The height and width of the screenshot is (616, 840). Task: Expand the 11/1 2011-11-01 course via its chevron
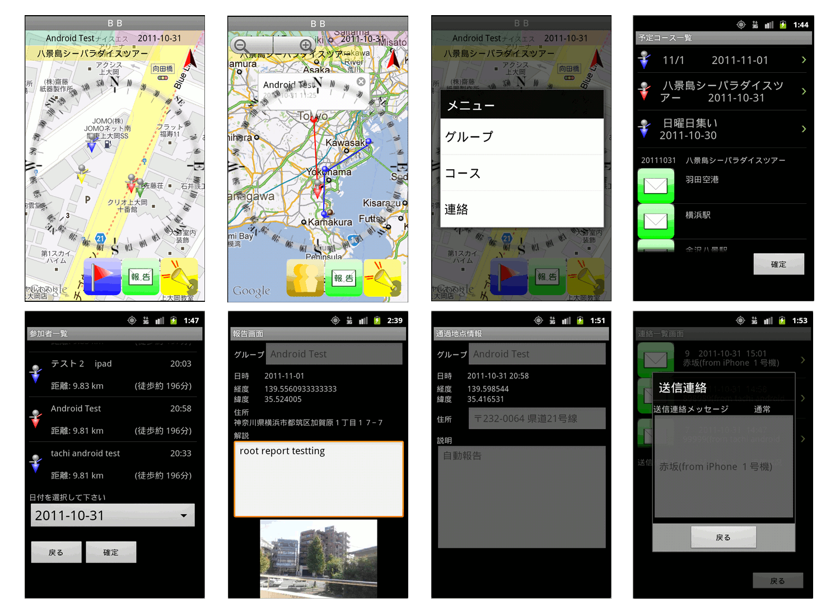click(804, 60)
